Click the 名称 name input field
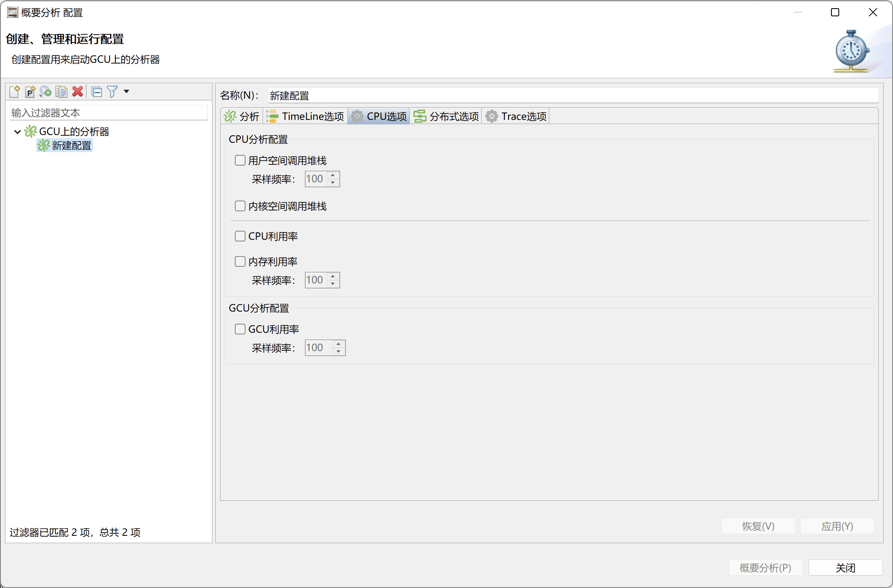This screenshot has width=893, height=588. (574, 96)
